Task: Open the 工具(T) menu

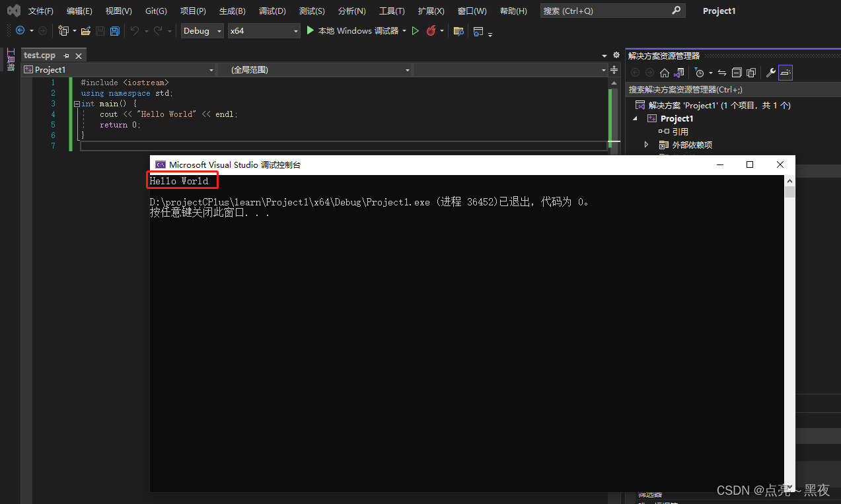Action: pyautogui.click(x=392, y=11)
